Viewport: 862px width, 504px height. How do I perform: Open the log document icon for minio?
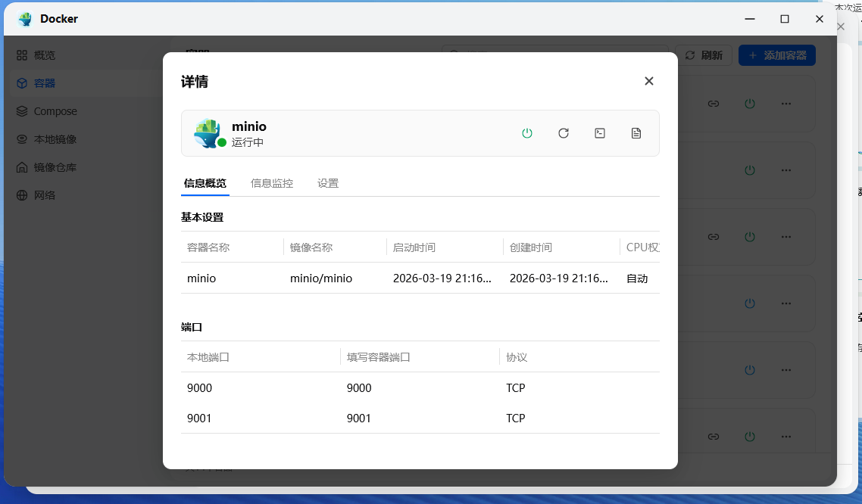(636, 133)
